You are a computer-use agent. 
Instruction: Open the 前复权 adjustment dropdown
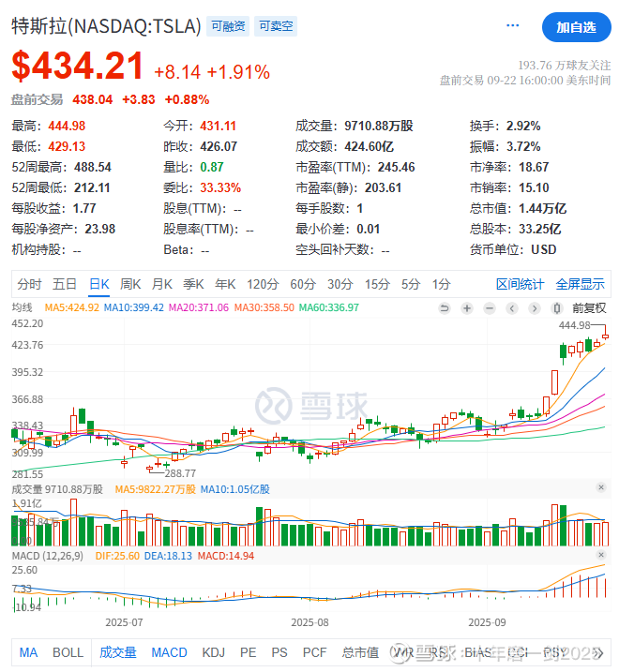tap(589, 308)
